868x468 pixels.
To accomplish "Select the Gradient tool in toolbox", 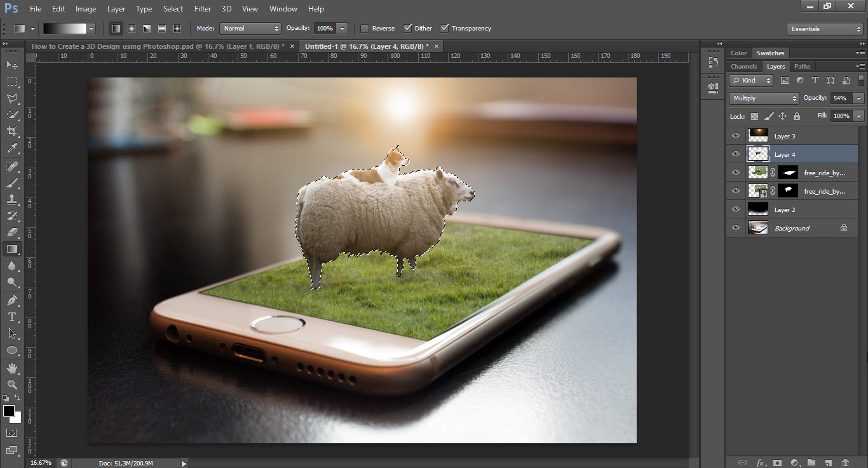I will tap(12, 249).
